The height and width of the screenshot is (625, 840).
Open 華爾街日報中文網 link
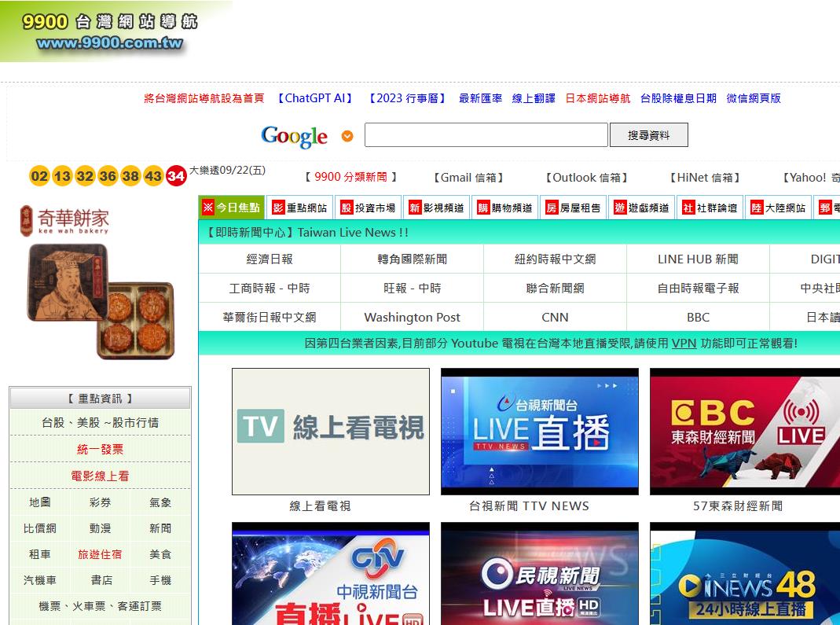270,318
